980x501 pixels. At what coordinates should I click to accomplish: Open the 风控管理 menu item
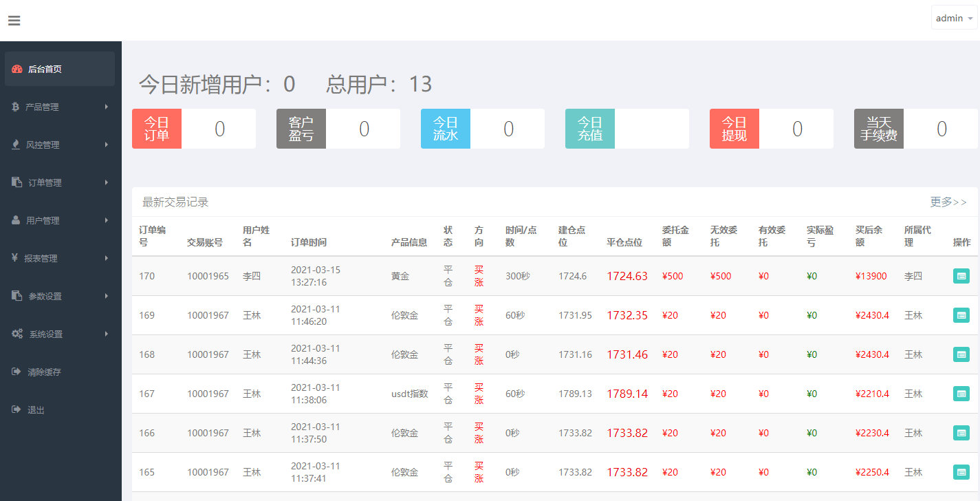tap(60, 145)
